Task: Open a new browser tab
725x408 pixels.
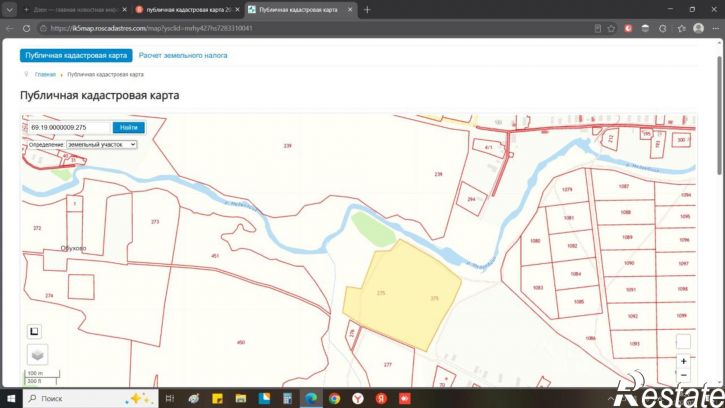Action: [367, 9]
